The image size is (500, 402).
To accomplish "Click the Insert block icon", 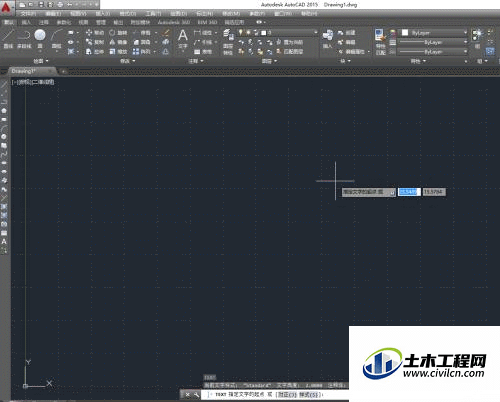I will (328, 39).
